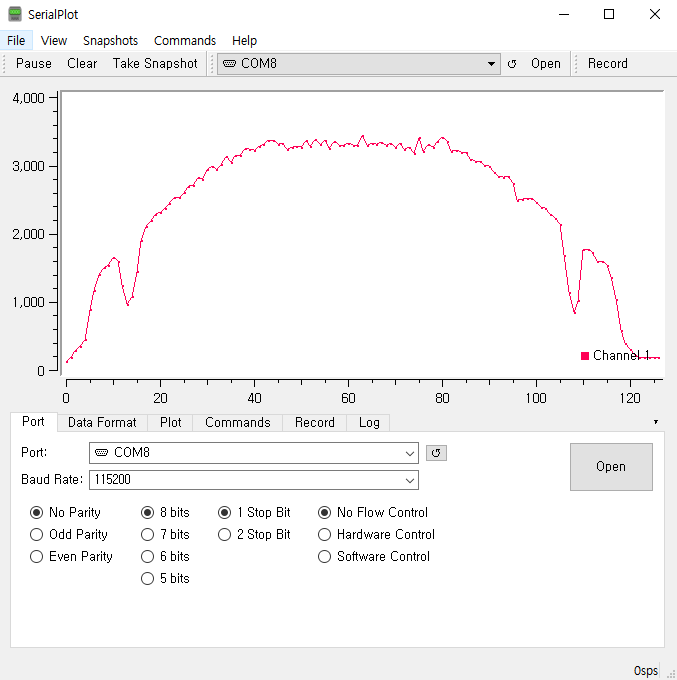Take Snapshot from toolbar
The image size is (677, 680).
click(x=155, y=64)
